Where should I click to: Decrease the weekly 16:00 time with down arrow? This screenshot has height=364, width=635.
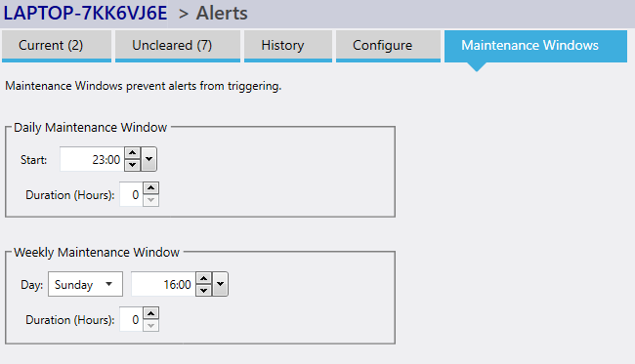point(204,290)
